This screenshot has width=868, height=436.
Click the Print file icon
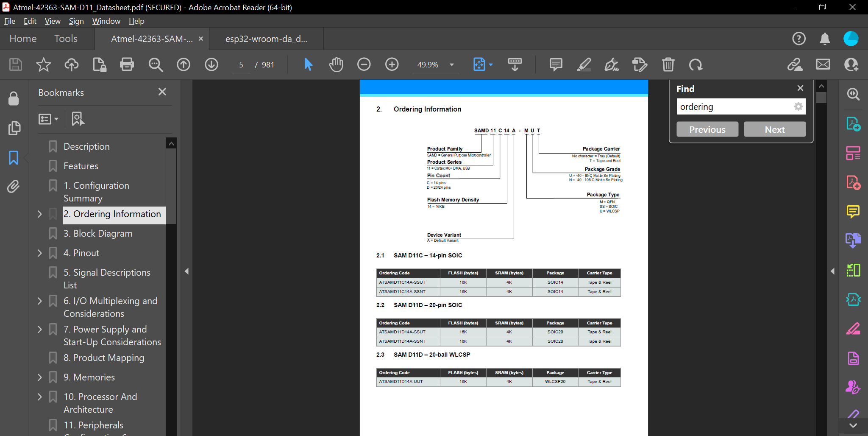pyautogui.click(x=127, y=64)
